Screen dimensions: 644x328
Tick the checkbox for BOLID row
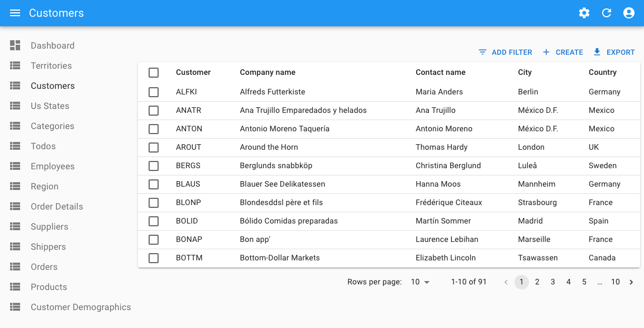click(154, 221)
